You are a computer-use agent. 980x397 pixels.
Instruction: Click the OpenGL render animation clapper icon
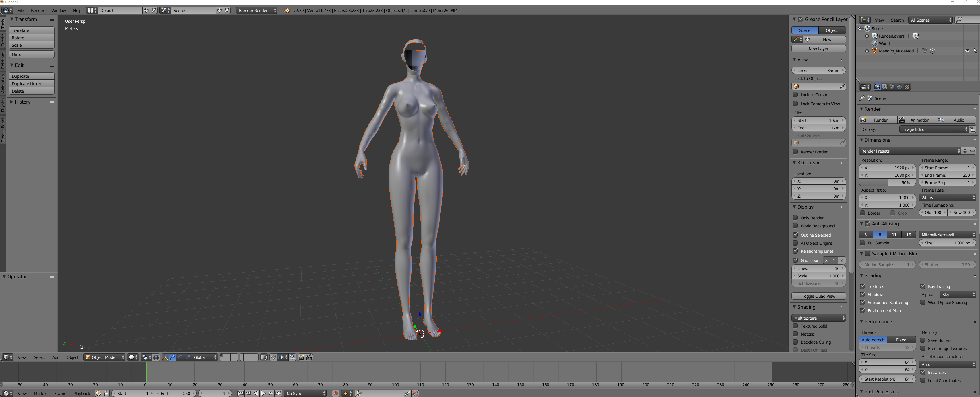309,357
